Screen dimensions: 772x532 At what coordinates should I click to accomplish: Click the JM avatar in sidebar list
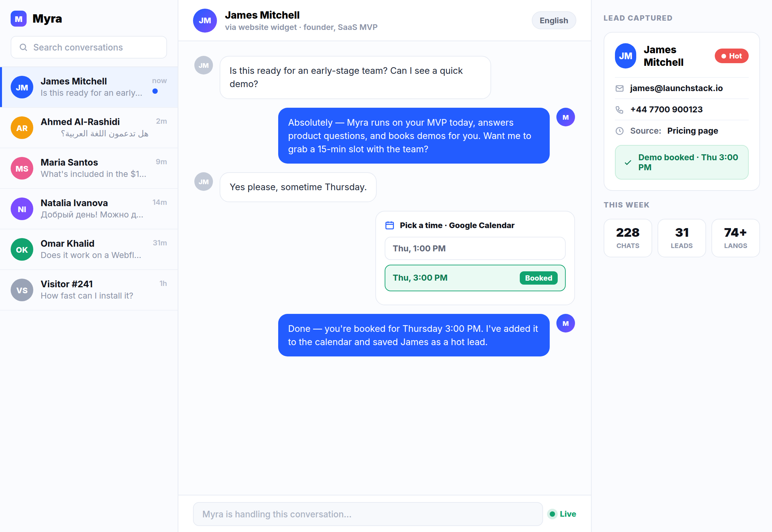tap(22, 87)
